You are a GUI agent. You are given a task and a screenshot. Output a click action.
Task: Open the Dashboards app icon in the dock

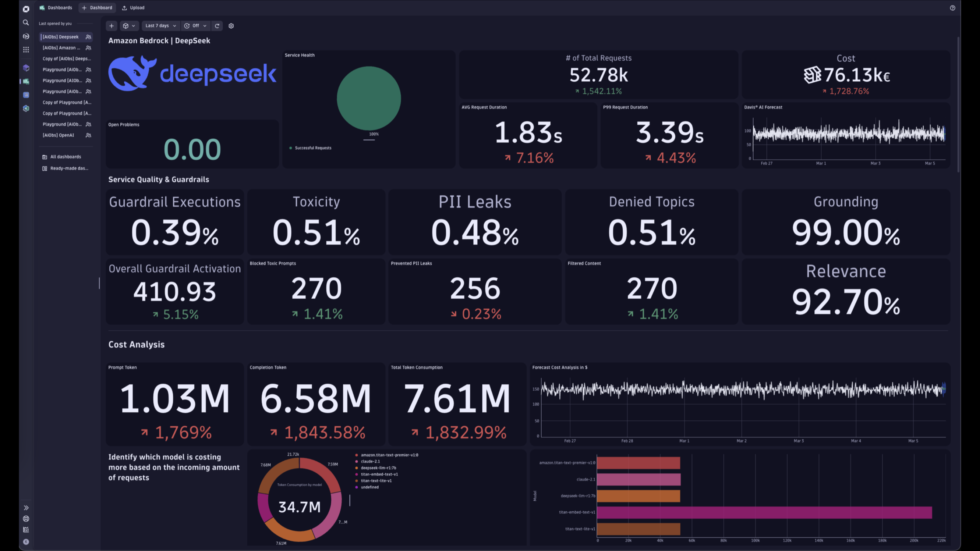click(x=26, y=81)
